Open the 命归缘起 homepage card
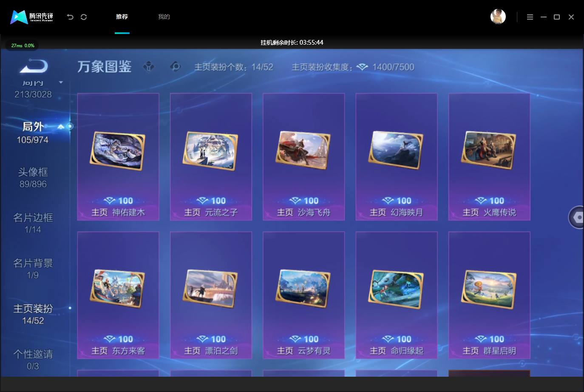Viewport: 584px width, 392px height. [397, 295]
